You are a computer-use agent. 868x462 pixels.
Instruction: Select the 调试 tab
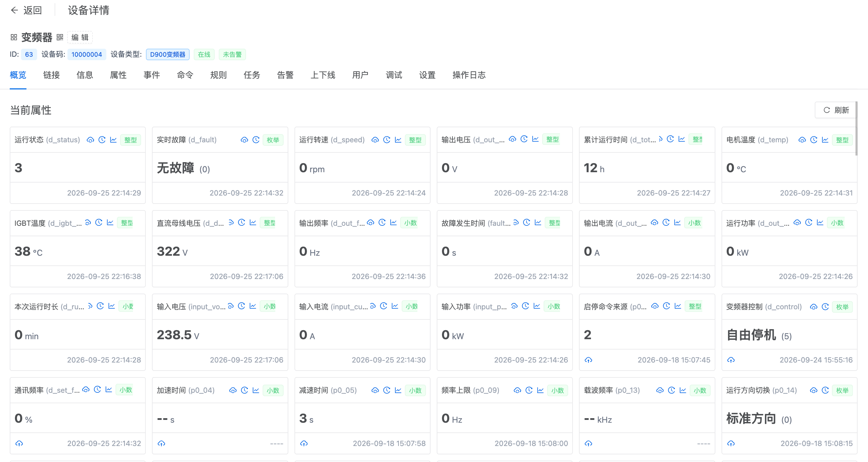click(394, 75)
